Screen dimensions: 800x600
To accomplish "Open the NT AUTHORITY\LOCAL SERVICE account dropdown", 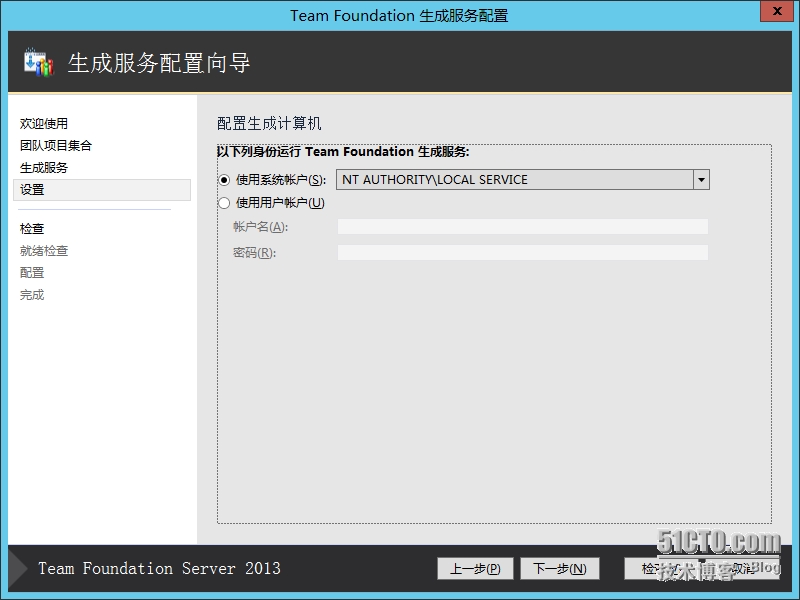I will pos(701,180).
